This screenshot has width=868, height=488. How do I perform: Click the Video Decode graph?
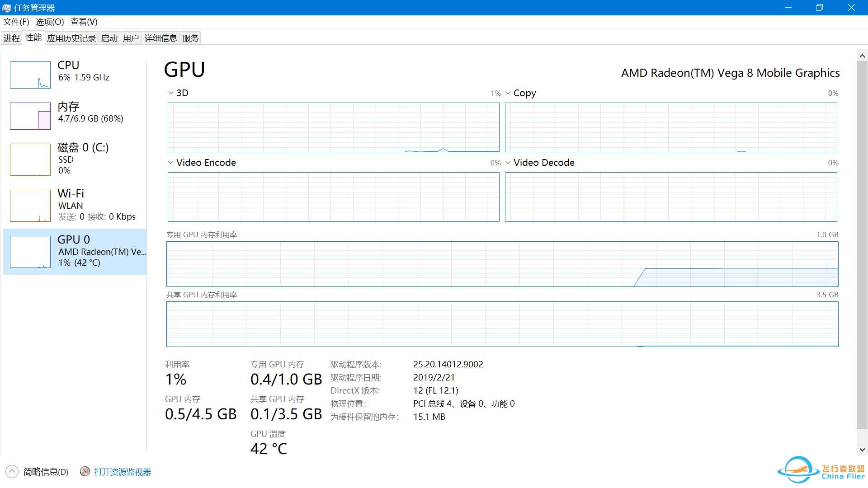671,197
